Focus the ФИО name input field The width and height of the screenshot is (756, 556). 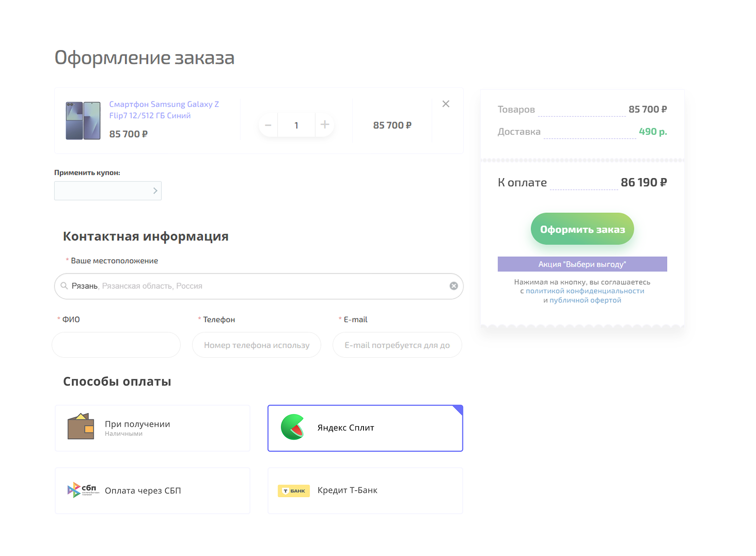(116, 345)
